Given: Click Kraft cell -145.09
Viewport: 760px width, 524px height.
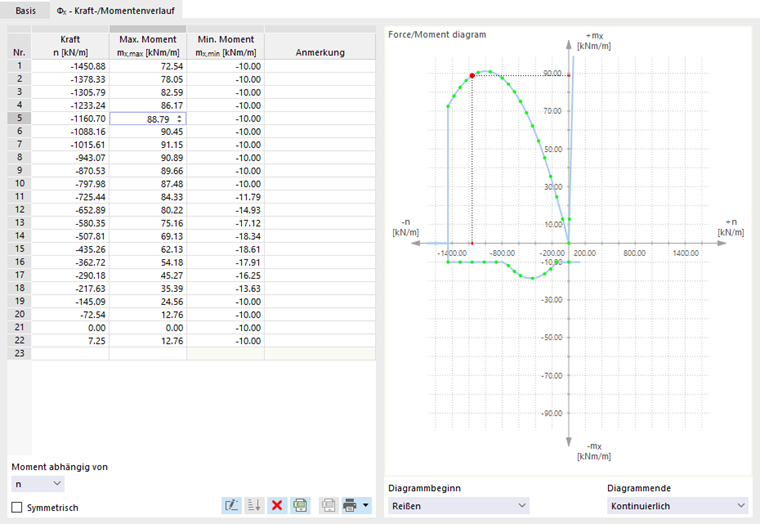Looking at the screenshot, I should pyautogui.click(x=70, y=302).
